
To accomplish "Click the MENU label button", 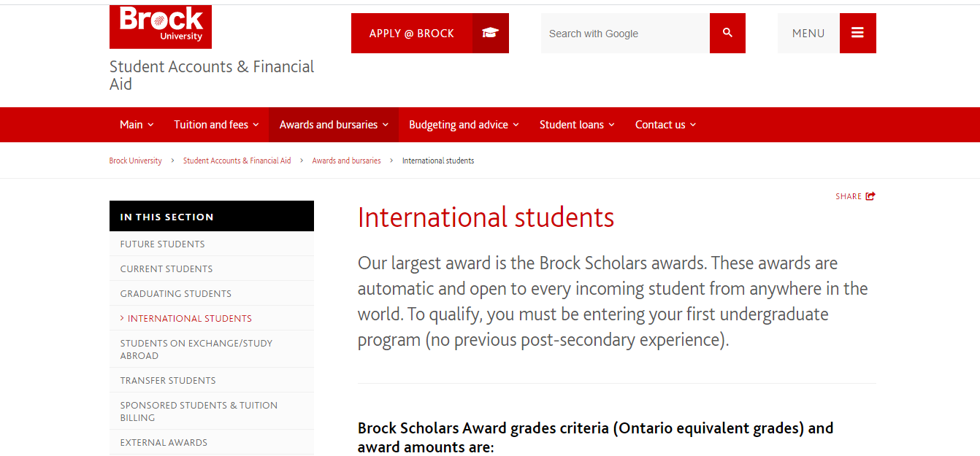I will pyautogui.click(x=808, y=34).
